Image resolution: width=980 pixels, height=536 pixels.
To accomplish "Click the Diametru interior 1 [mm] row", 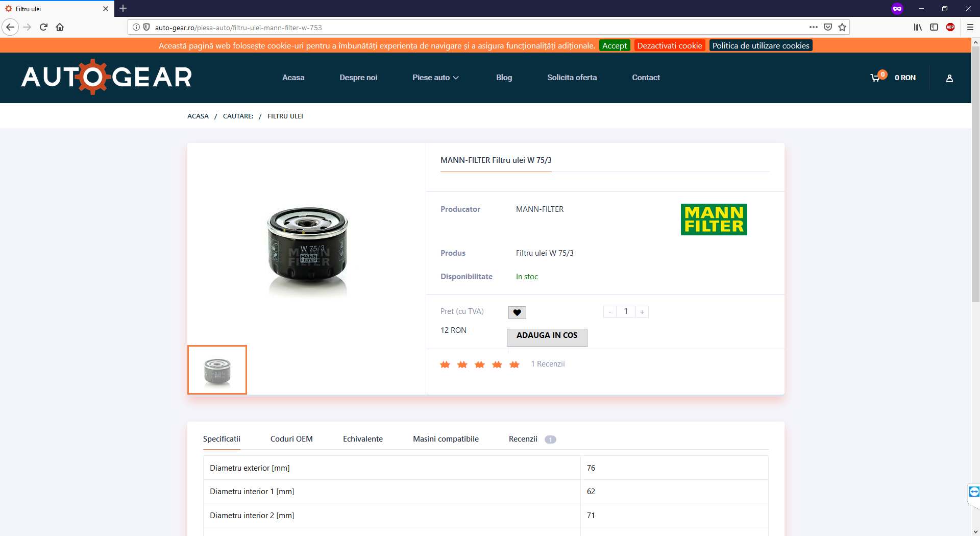I will [486, 491].
